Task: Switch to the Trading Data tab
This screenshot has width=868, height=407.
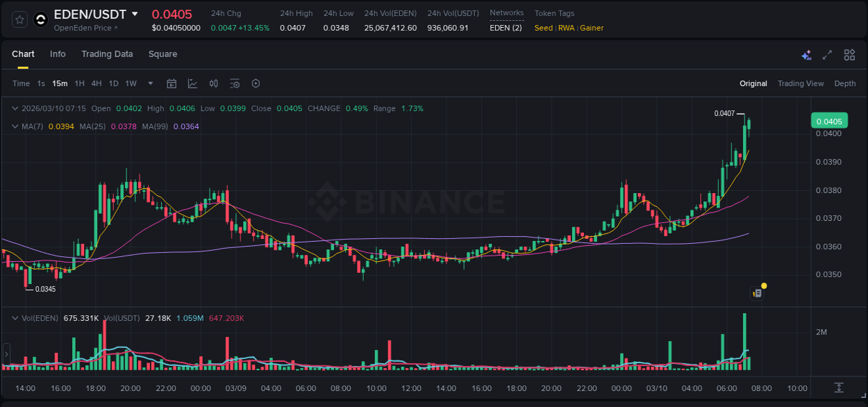Action: click(107, 53)
